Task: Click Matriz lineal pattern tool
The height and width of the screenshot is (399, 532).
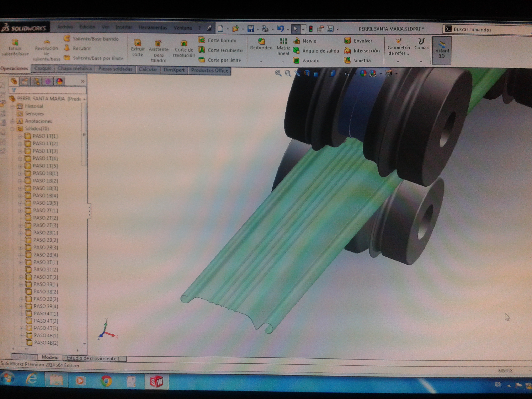Action: point(283,47)
